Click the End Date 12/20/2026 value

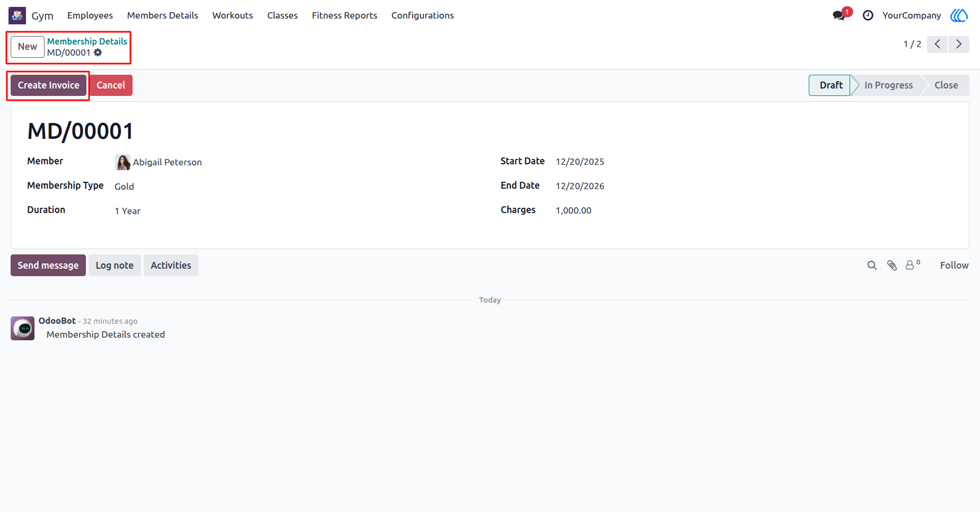[x=580, y=186]
